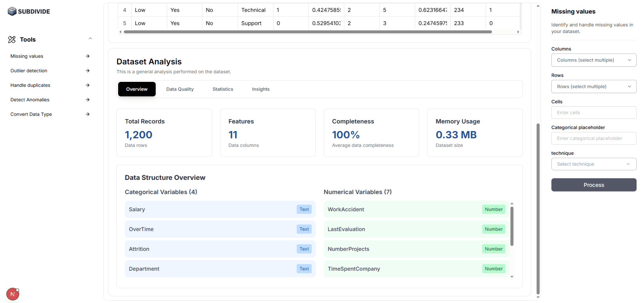Open the Columns select multiple dropdown
Screen dimensions: 644x303
click(593, 60)
